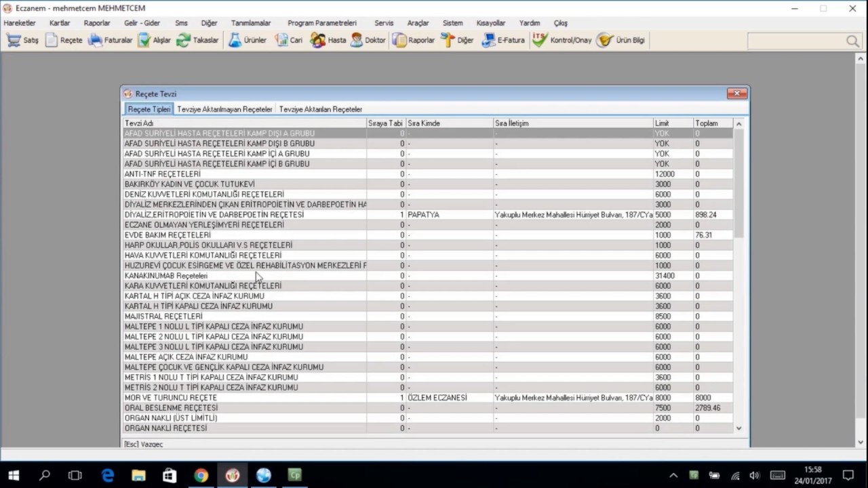Click the toolbar search input field
868x488 pixels.
(797, 41)
